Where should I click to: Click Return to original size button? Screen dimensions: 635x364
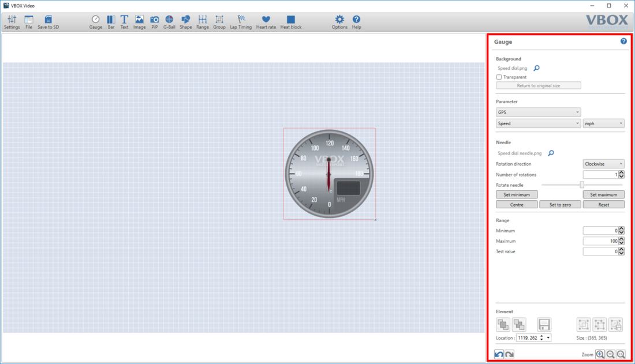(538, 85)
